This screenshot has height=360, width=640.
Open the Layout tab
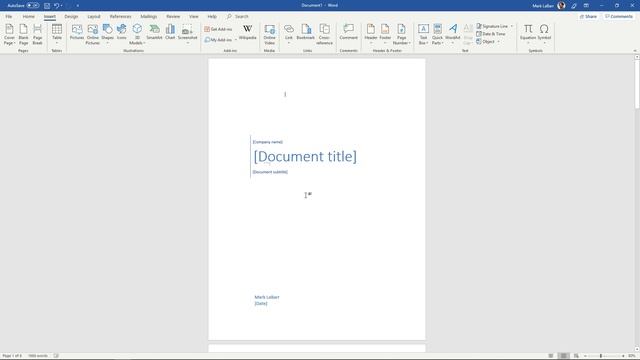coord(94,16)
